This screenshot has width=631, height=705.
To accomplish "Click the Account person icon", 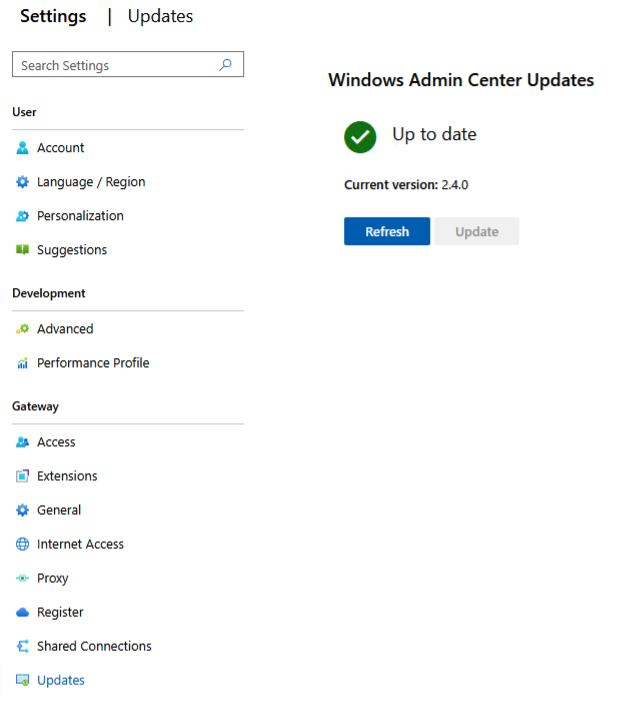I will (x=23, y=148).
